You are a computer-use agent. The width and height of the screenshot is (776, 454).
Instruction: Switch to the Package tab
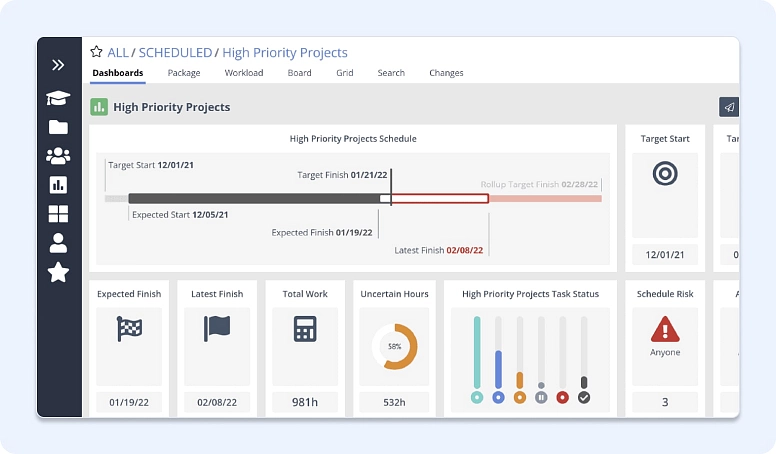[184, 73]
